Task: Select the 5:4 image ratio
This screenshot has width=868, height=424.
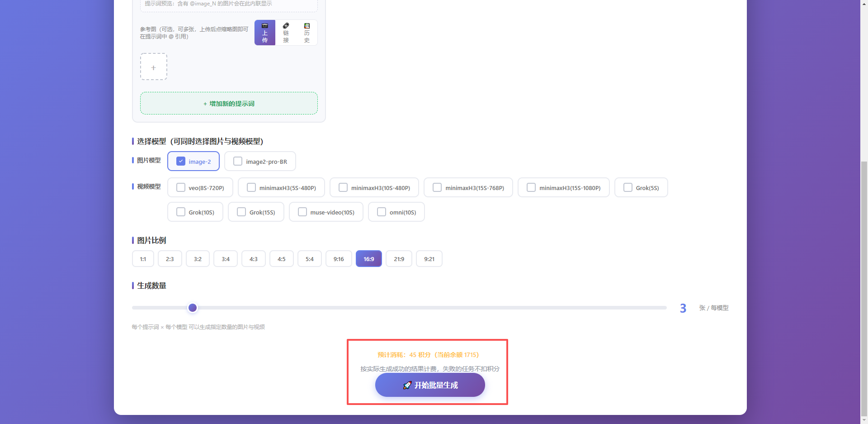Action: [x=310, y=259]
